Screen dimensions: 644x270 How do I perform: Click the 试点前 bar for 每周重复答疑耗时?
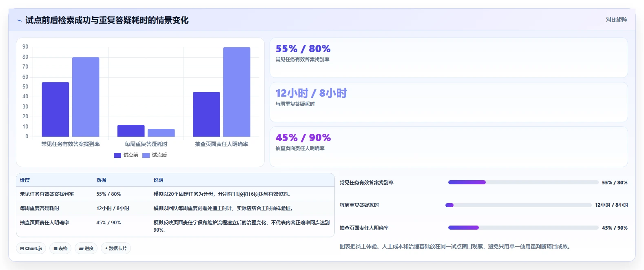(x=131, y=131)
